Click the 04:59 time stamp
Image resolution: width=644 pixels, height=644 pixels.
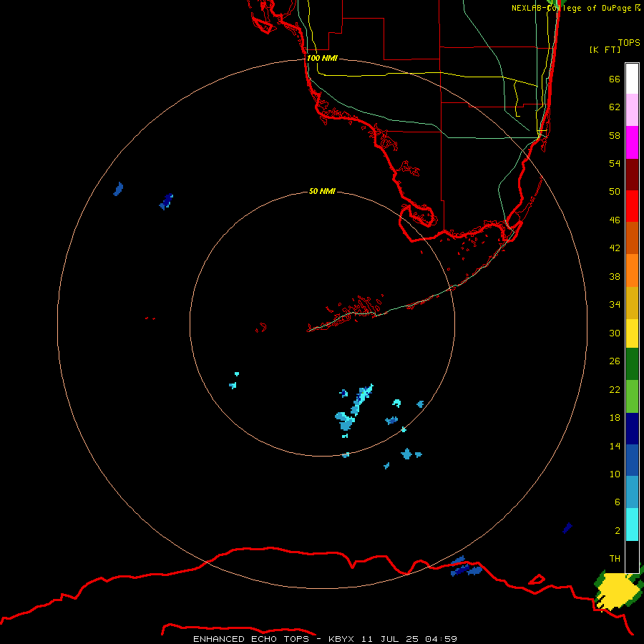(x=441, y=639)
